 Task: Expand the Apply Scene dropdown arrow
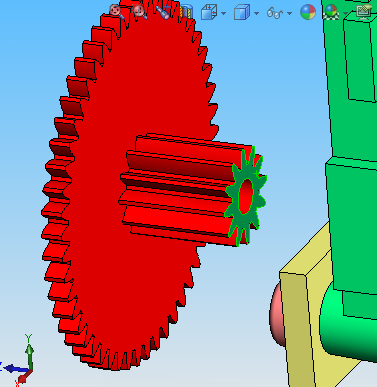[346, 13]
